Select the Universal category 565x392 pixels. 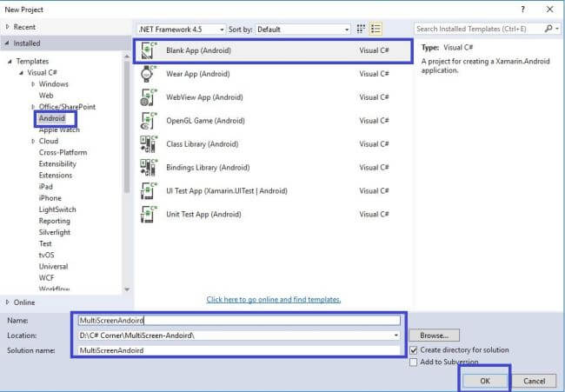coord(53,267)
